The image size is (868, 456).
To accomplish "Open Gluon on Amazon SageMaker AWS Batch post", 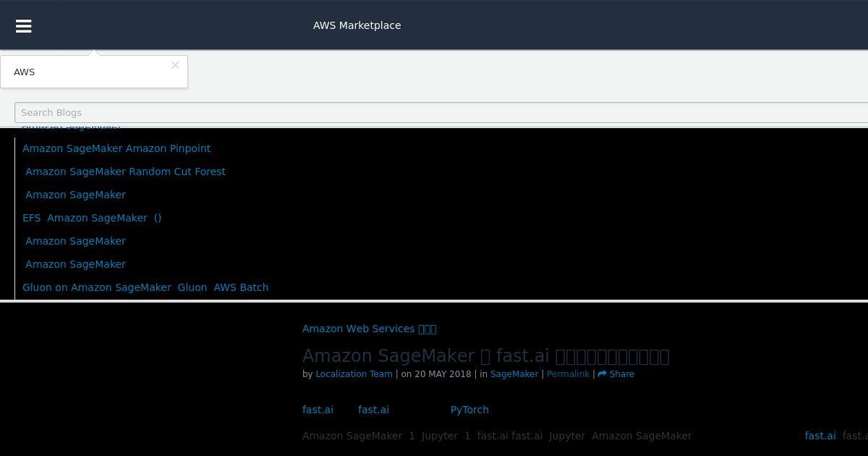I will click(145, 287).
